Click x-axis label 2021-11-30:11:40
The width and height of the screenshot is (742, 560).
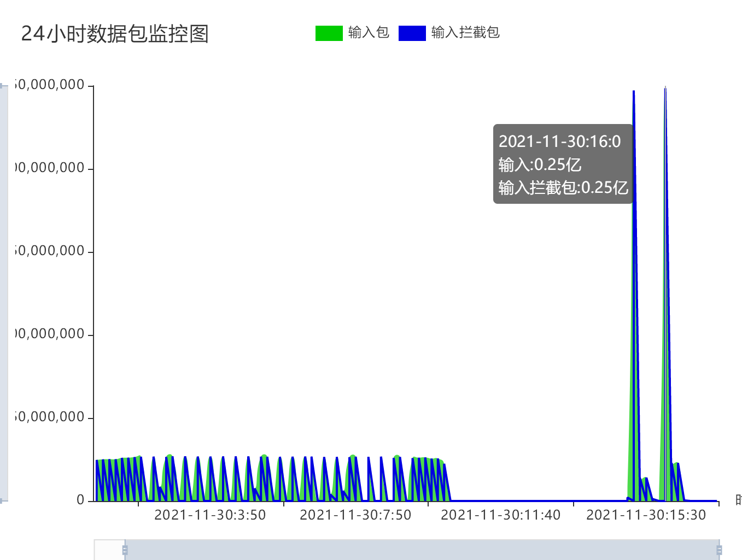click(501, 515)
